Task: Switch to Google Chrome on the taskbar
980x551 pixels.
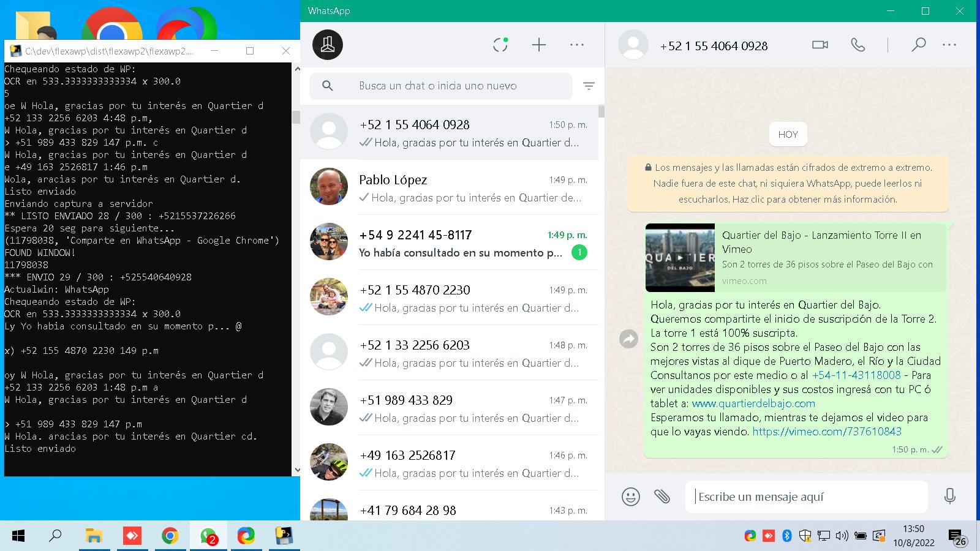Action: pos(170,536)
